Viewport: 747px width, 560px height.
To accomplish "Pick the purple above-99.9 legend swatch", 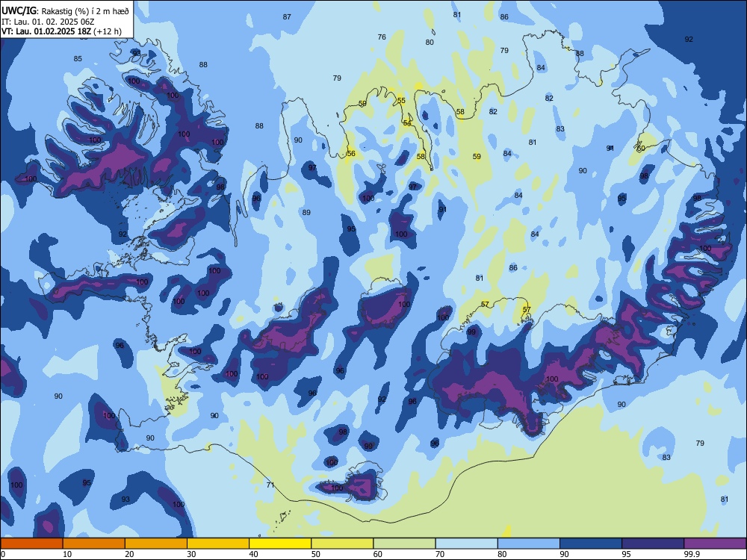I will point(715,544).
